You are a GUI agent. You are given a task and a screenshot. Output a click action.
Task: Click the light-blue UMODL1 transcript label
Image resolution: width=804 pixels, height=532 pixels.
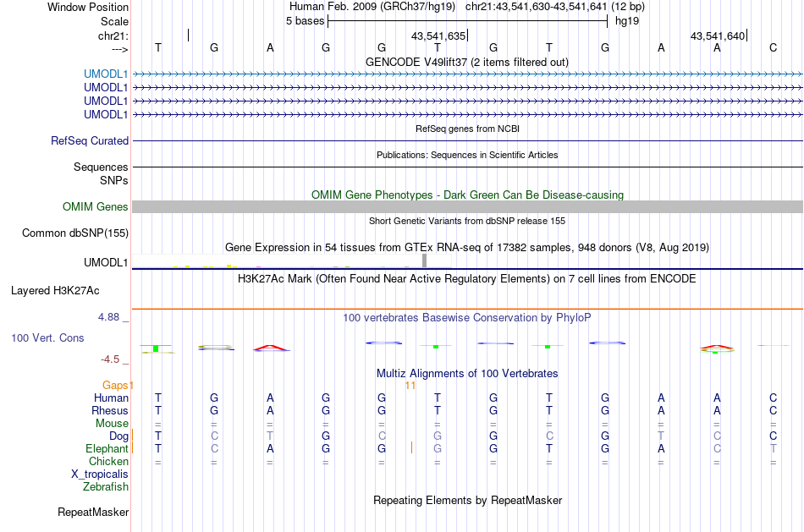106,74
